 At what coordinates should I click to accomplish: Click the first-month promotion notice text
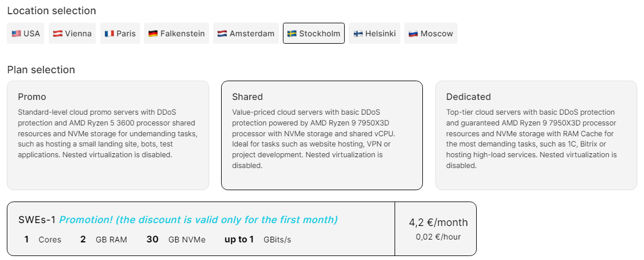[198, 220]
